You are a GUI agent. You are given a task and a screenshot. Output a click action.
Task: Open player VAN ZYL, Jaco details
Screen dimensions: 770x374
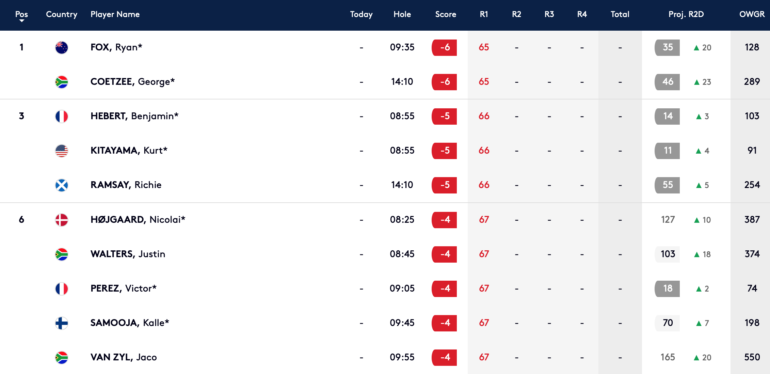124,357
